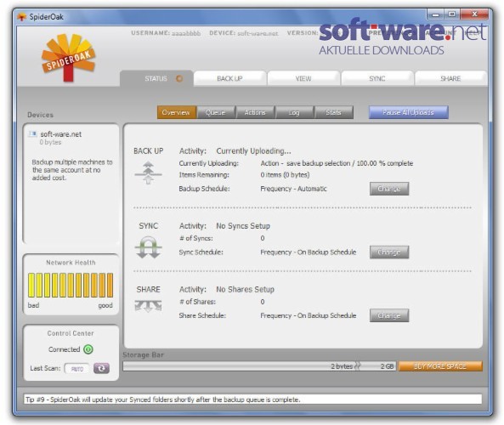The image size is (504, 425).
Task: Switch to the STATUS tab
Action: pos(156,78)
